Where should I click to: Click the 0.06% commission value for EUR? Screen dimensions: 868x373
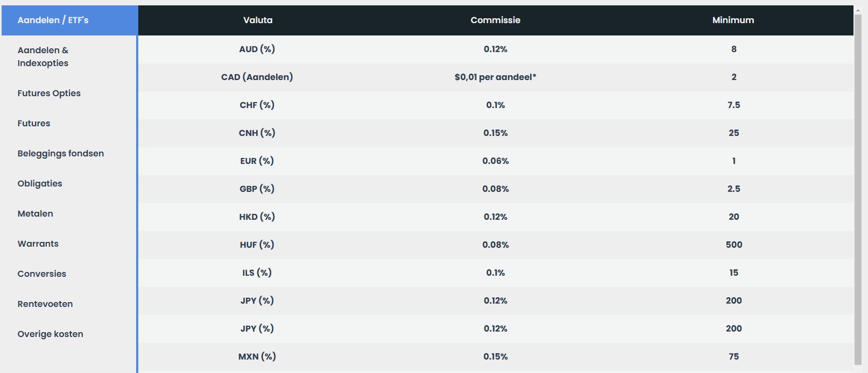pyautogui.click(x=496, y=161)
